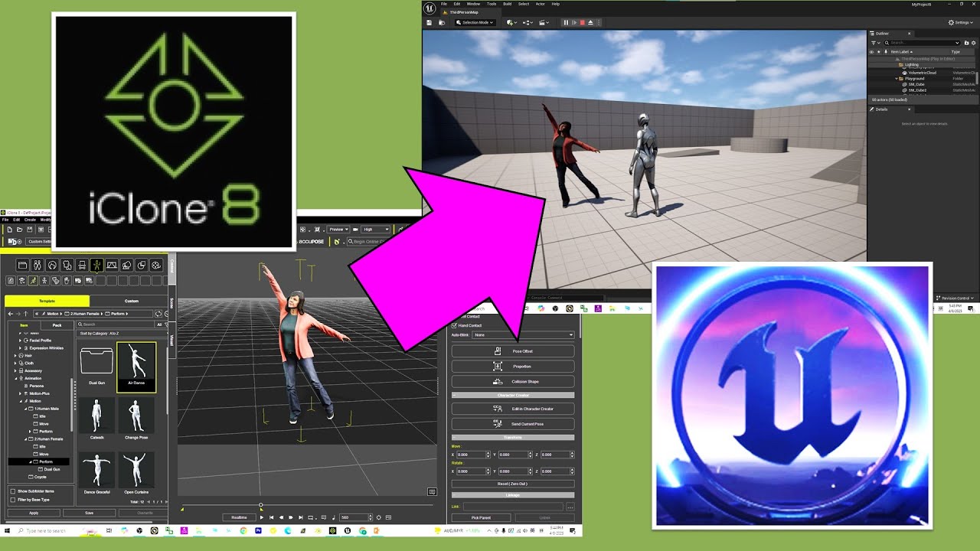Click the Unreal Engine logo icon
The width and height of the screenshot is (980, 551).
430,8
